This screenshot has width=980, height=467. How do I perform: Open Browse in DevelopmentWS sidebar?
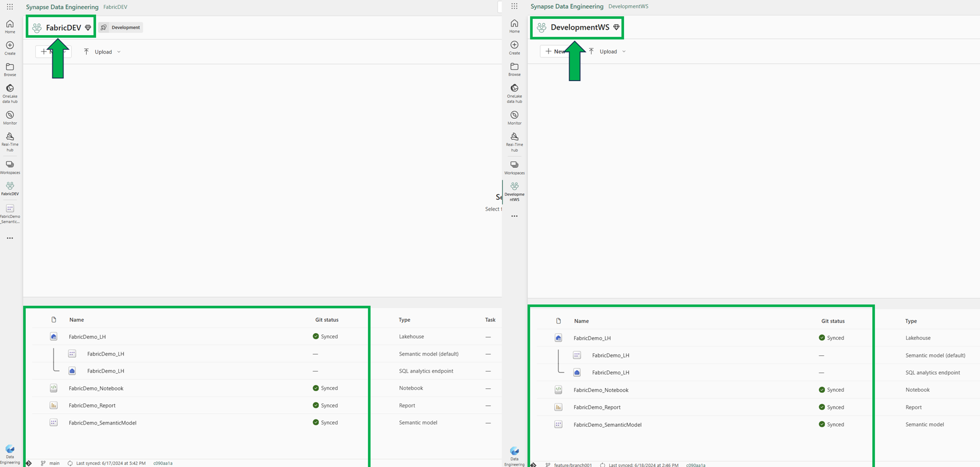(514, 69)
